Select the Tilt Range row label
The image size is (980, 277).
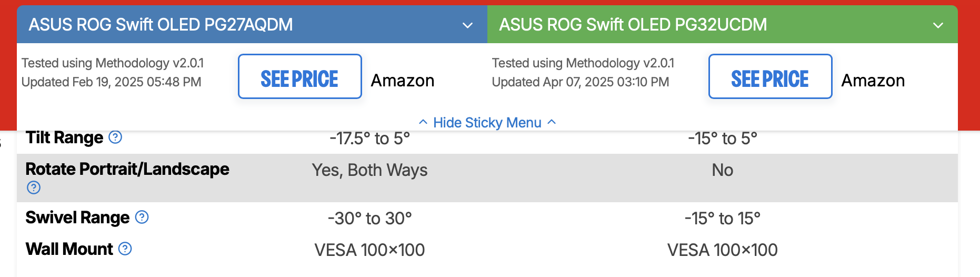[65, 137]
